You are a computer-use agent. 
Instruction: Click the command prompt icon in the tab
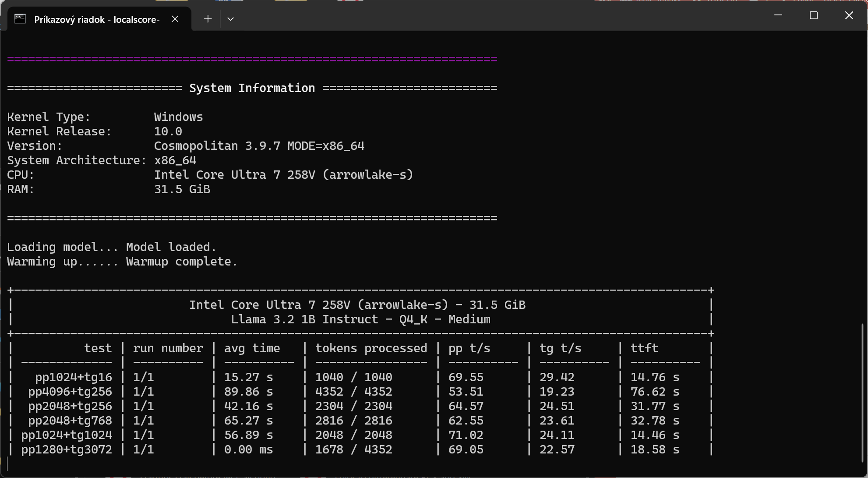[20, 19]
